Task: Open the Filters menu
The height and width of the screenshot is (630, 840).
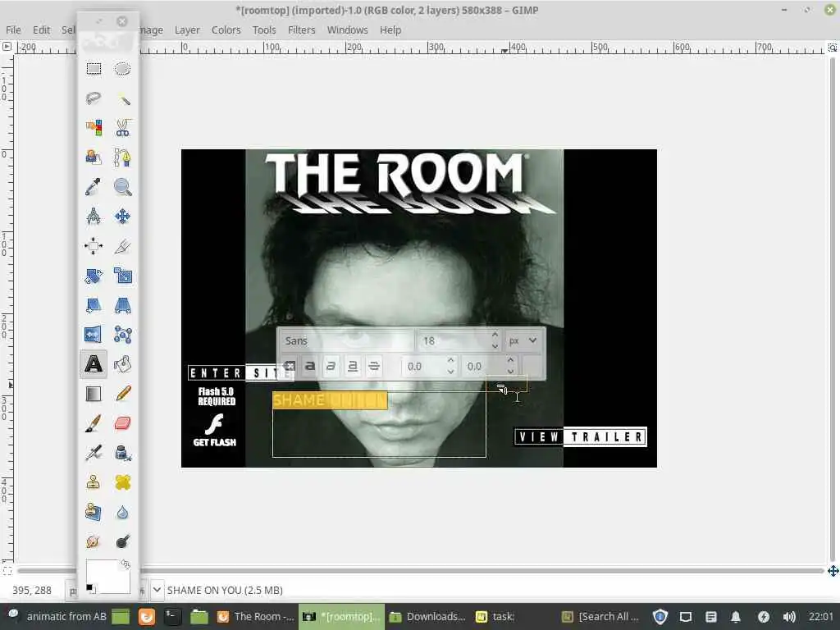Action: [x=302, y=30]
